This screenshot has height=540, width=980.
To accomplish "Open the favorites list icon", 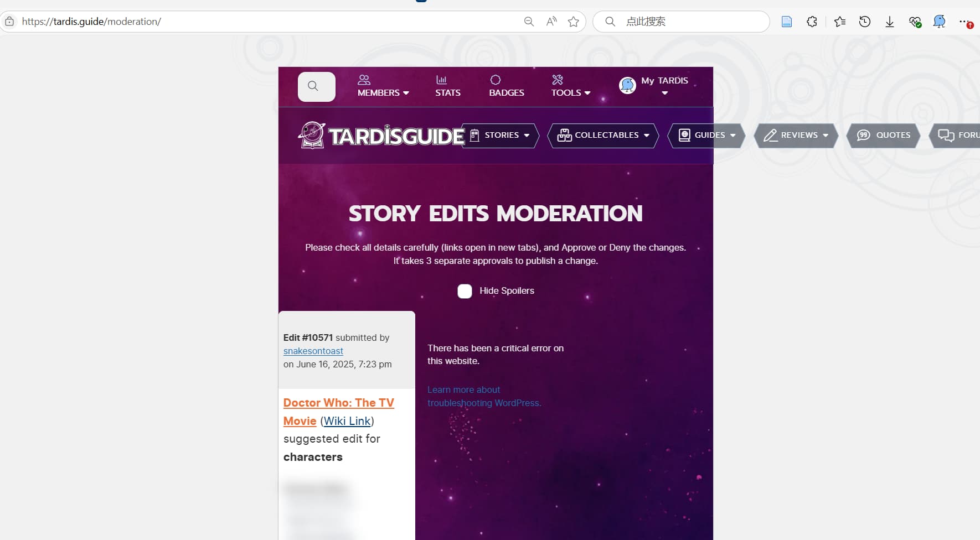I will pos(840,22).
